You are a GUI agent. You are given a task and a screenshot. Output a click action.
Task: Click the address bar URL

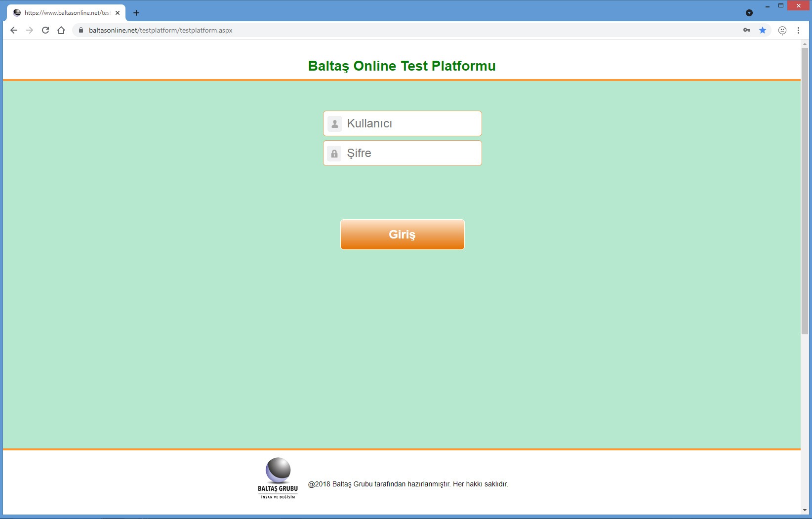pos(161,30)
